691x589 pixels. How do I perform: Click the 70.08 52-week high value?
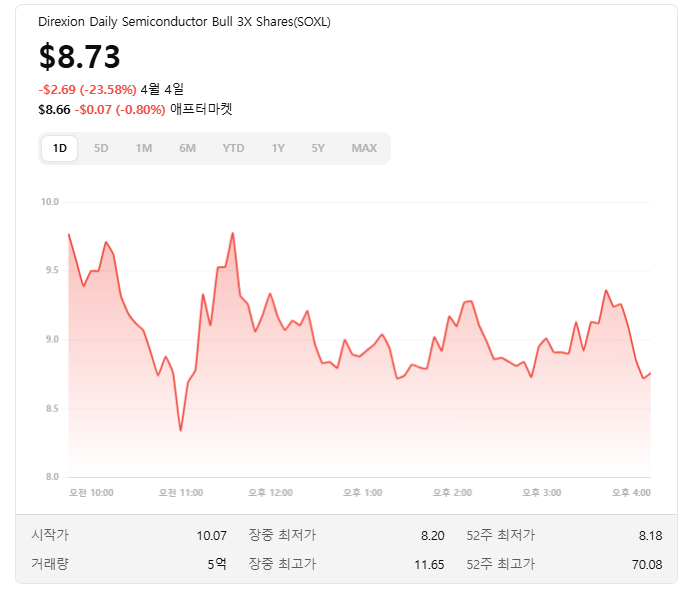(647, 565)
